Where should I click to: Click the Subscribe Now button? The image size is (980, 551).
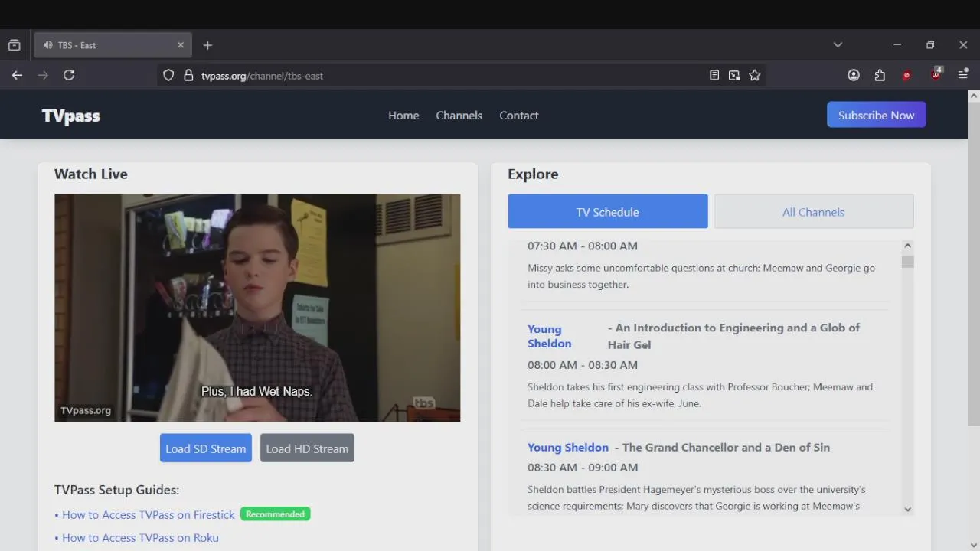coord(877,115)
